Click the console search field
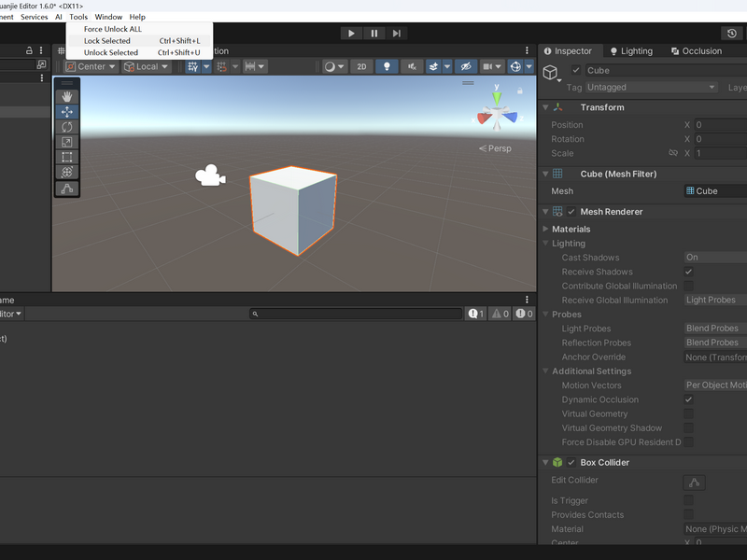The width and height of the screenshot is (747, 560). click(x=356, y=314)
